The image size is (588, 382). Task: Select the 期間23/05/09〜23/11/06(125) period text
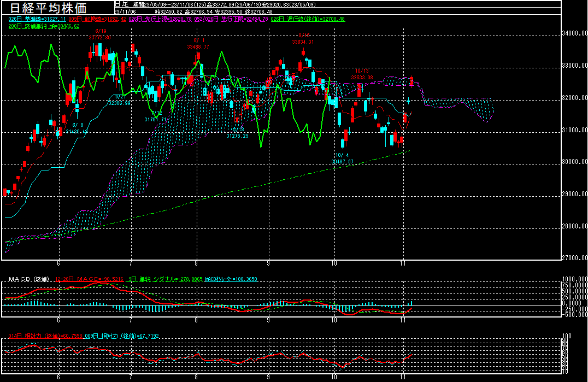(170, 5)
